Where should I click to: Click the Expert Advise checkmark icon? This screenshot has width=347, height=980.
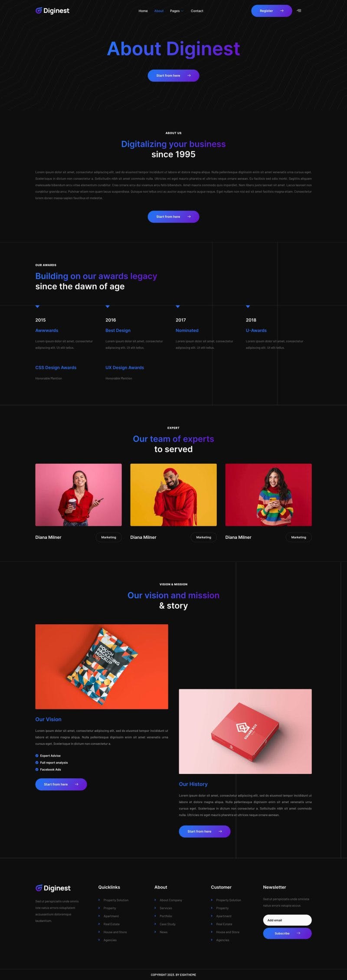click(37, 755)
